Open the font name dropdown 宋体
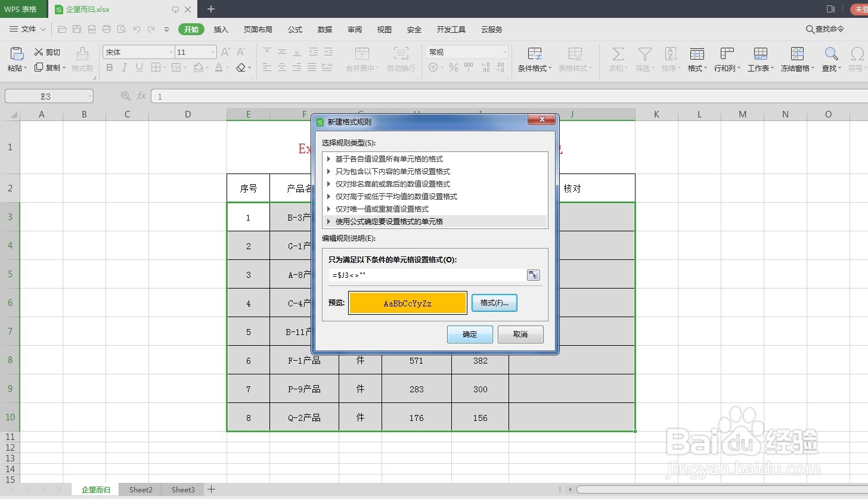 [170, 52]
